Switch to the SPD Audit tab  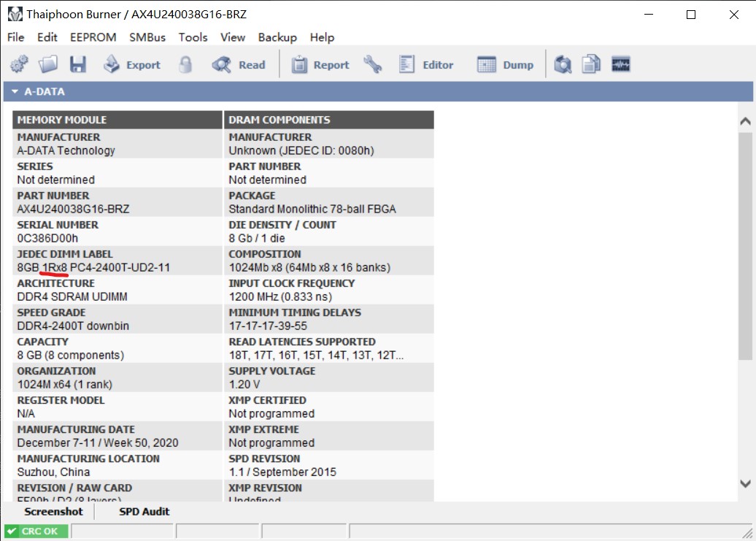click(x=144, y=512)
